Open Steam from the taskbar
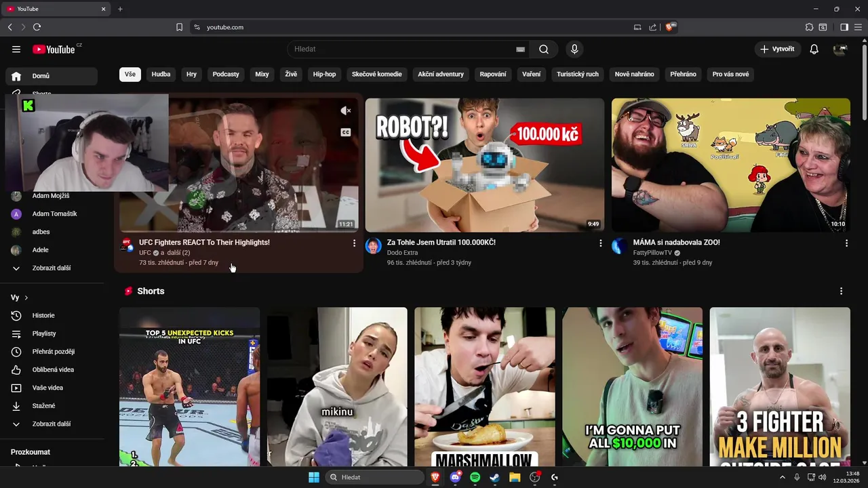This screenshot has width=868, height=488. point(495,477)
